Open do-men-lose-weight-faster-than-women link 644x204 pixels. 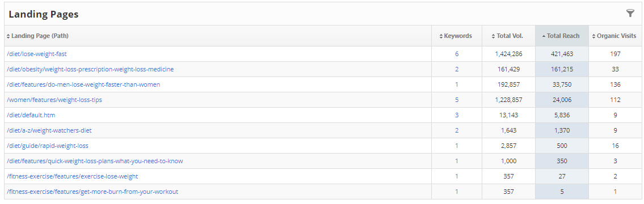click(83, 84)
